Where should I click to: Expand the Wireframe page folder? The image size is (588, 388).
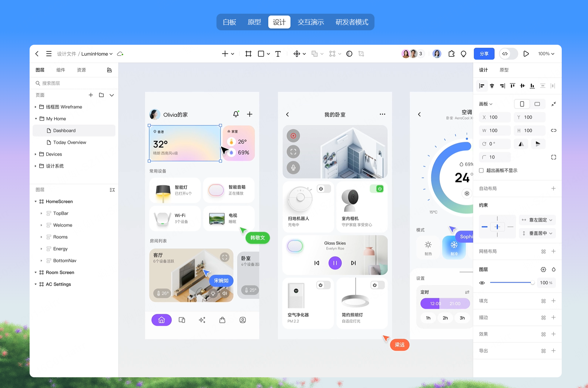click(36, 107)
